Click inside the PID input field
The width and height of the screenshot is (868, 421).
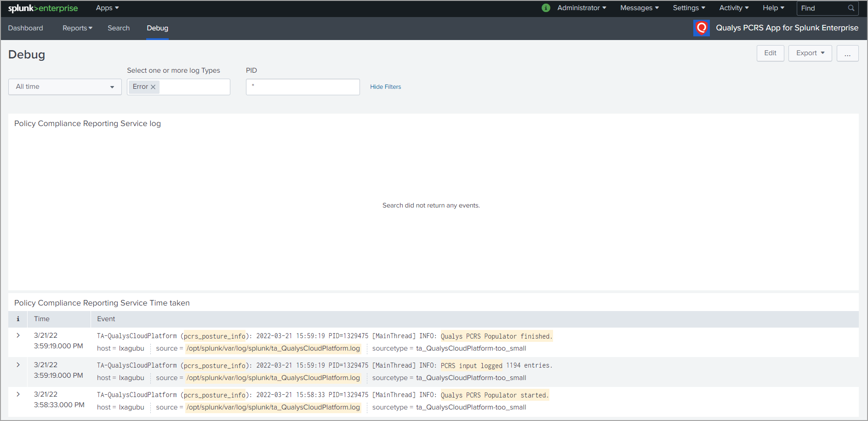(303, 87)
